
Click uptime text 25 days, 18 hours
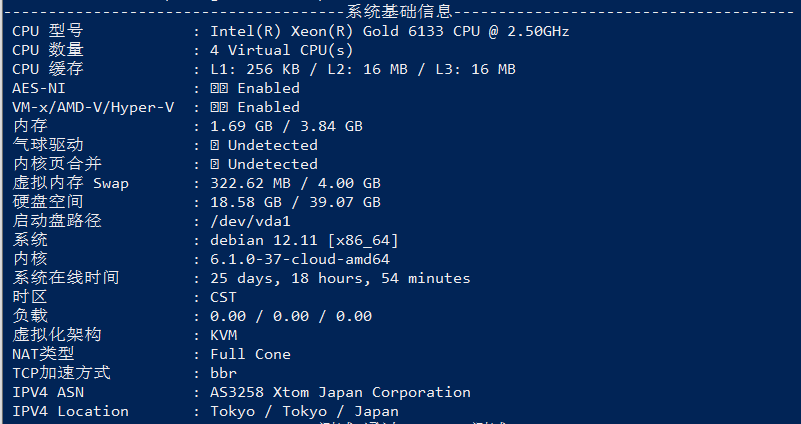[x=286, y=279]
